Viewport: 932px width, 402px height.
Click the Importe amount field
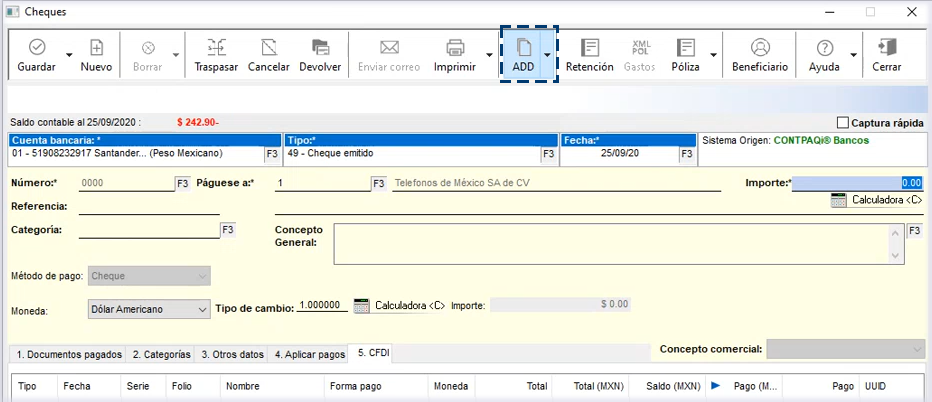tap(857, 183)
